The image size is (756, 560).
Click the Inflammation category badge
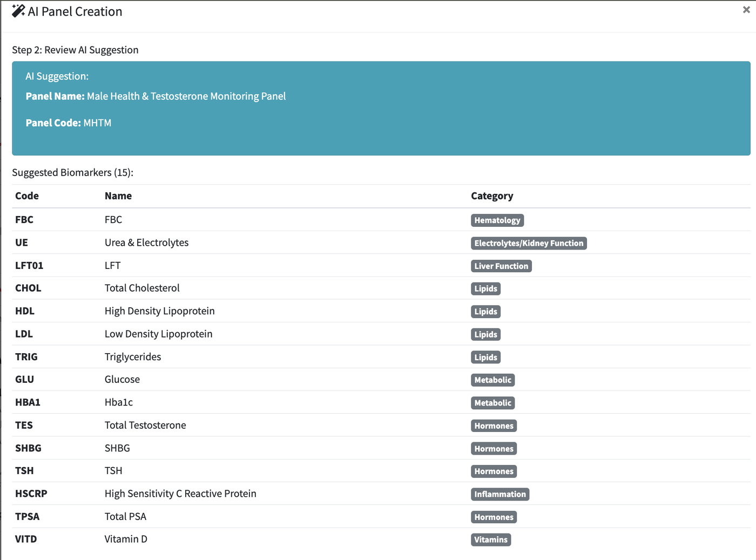pos(500,494)
